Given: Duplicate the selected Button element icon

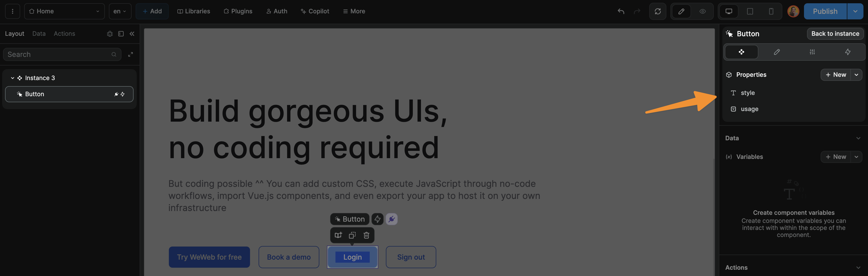Looking at the screenshot, I should click(352, 235).
